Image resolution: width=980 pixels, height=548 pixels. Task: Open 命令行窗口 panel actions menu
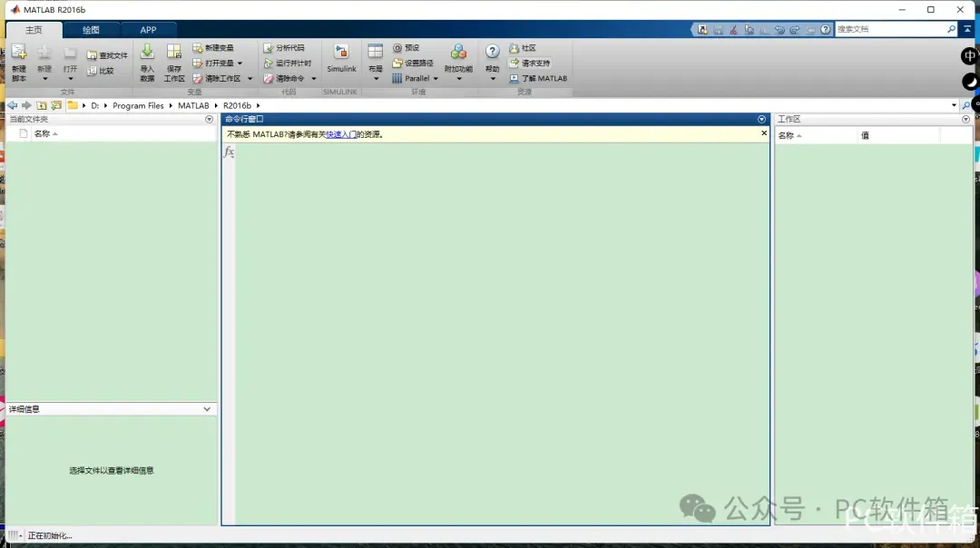coord(761,119)
